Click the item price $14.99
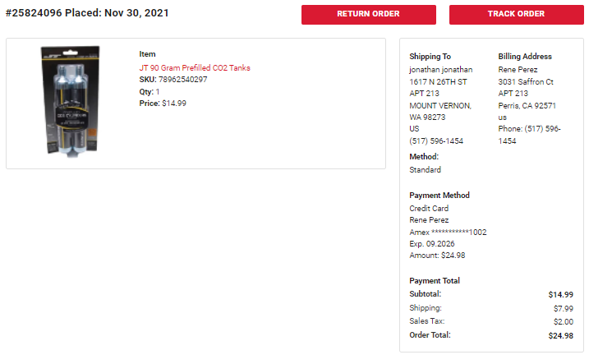Viewport: 612px width, 364px height. coord(174,104)
